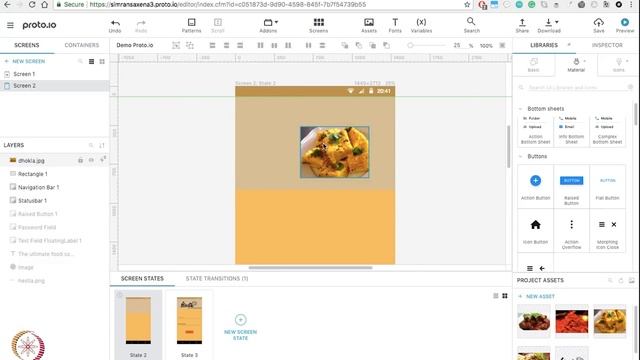Switch to the CONTAINERS tab
The height and width of the screenshot is (360, 640).
click(82, 45)
